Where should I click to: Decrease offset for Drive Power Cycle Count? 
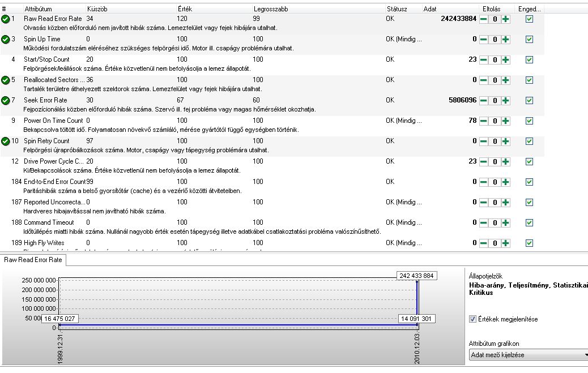click(484, 161)
